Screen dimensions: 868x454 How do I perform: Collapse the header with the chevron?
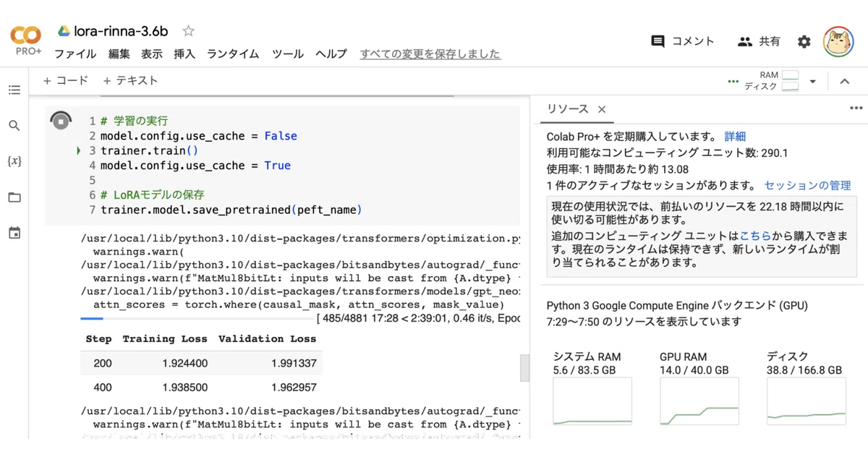tap(844, 82)
